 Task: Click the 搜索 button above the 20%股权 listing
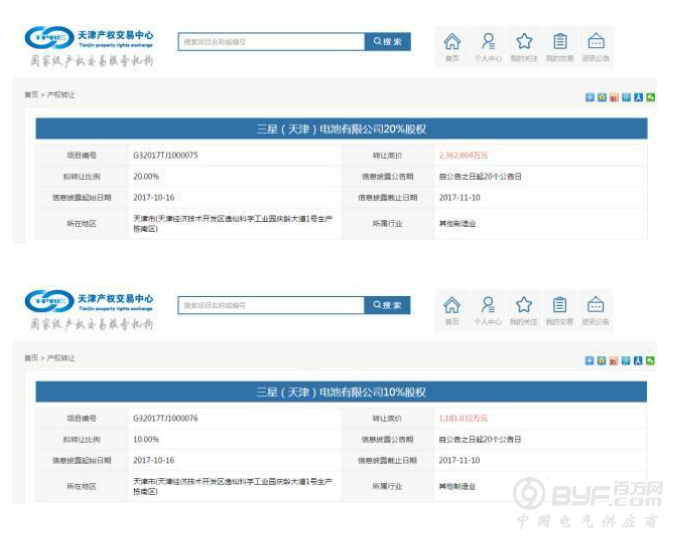click(388, 42)
